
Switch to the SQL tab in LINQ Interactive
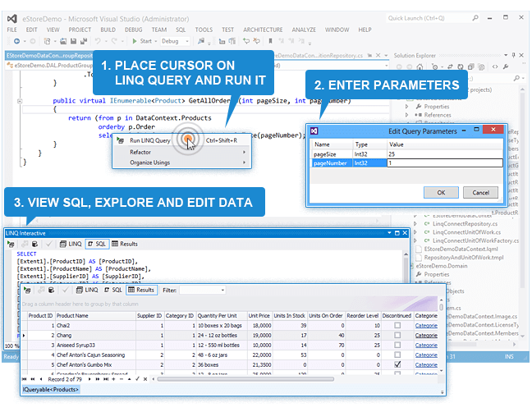[x=97, y=244]
